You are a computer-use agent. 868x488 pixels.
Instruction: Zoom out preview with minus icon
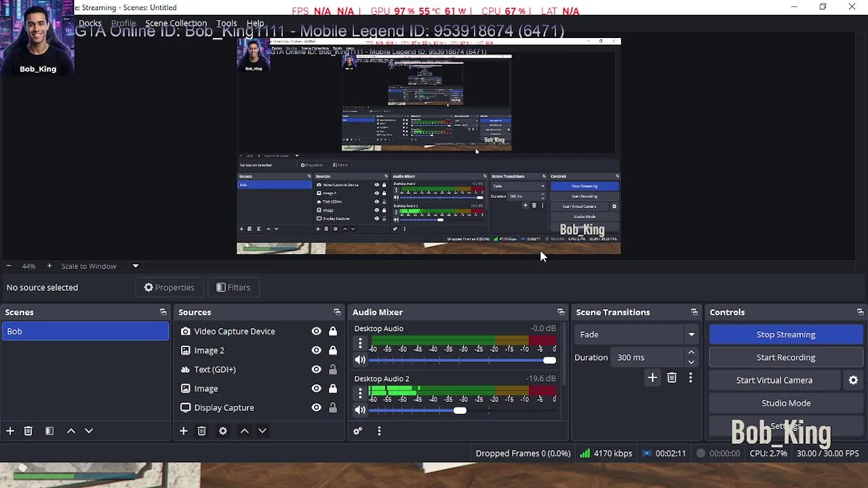(9, 266)
